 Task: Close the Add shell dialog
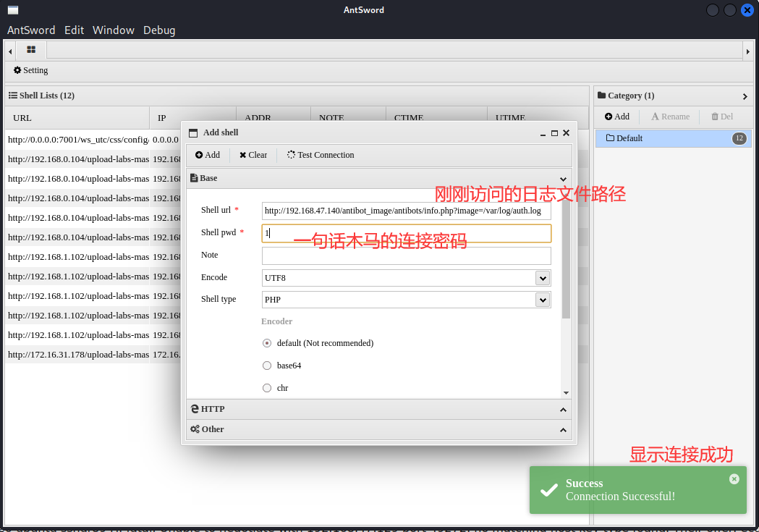(567, 133)
